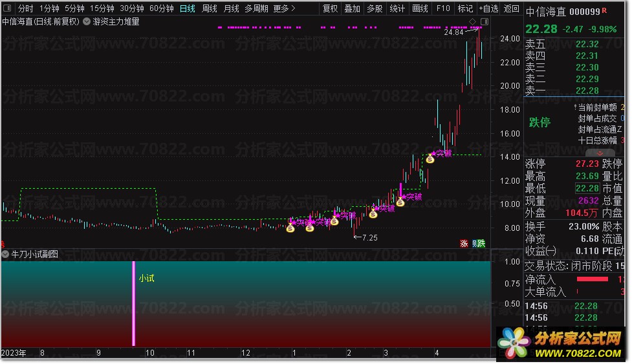
Task: Click the 跌 green tag at chart bottom
Action: 481,244
